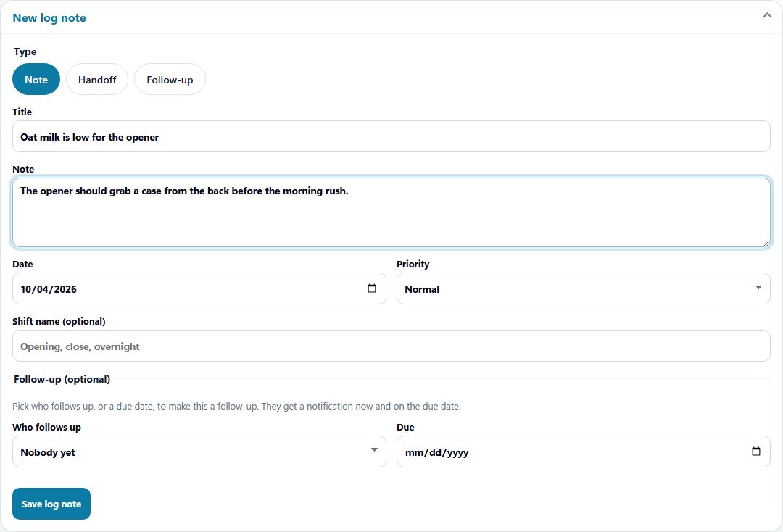
Task: Open the Nobody yet follower dropdown
Action: point(199,452)
